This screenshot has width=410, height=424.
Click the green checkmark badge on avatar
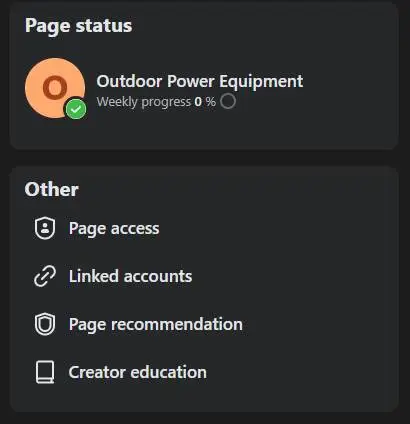[x=76, y=109]
